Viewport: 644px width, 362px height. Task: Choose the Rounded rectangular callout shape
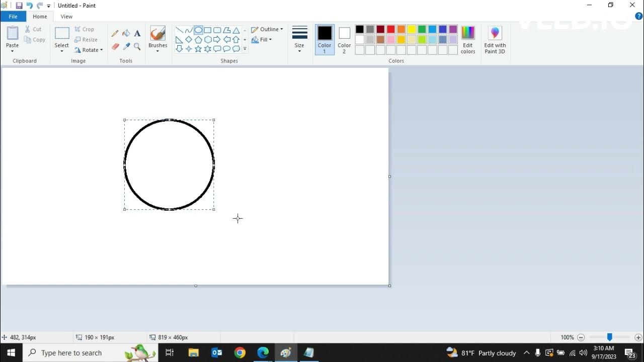pos(217,49)
